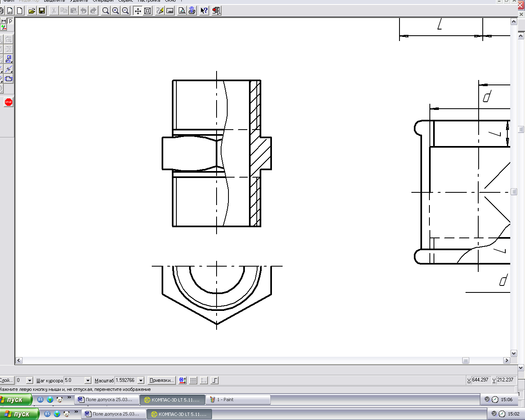Open the Настройка menu
This screenshot has width=525, height=420.
pyautogui.click(x=149, y=1)
